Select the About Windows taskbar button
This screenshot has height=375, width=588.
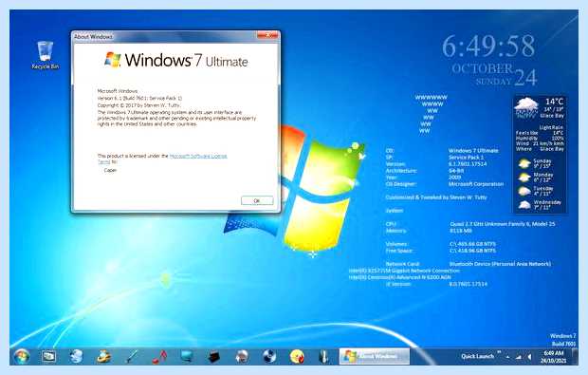[375, 356]
